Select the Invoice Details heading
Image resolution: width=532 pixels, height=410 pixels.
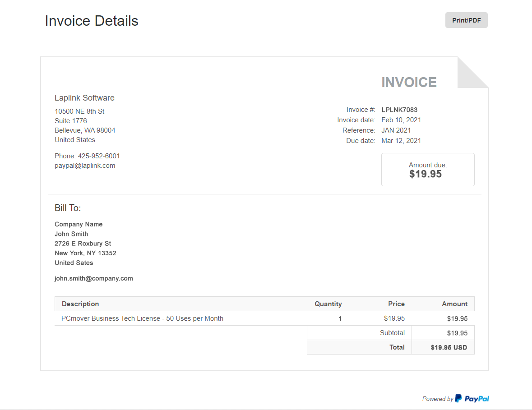[x=92, y=21]
